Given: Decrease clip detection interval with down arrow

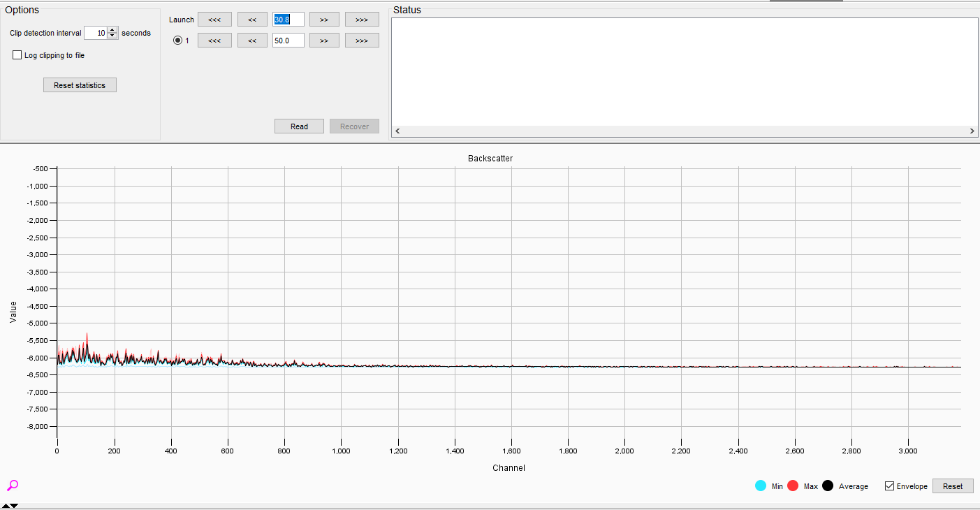Looking at the screenshot, I should [112, 36].
